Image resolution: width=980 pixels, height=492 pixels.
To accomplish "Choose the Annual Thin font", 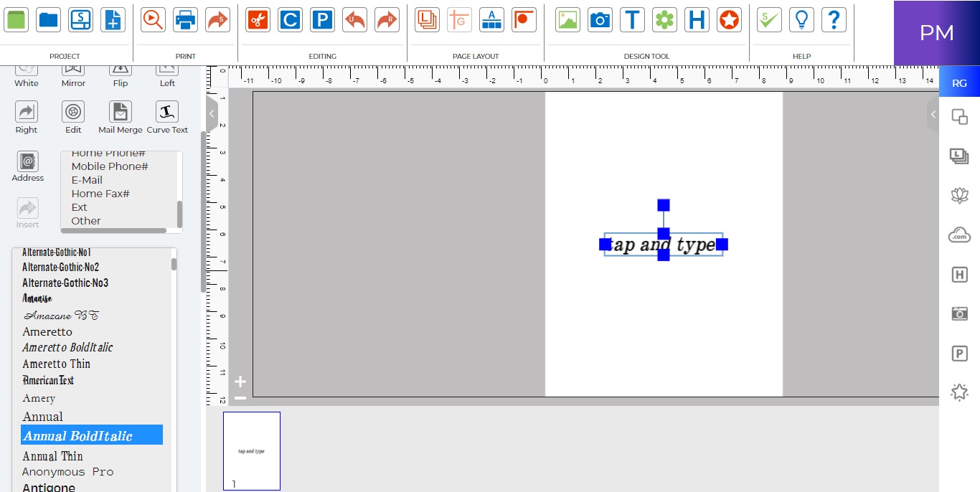I will tap(52, 455).
